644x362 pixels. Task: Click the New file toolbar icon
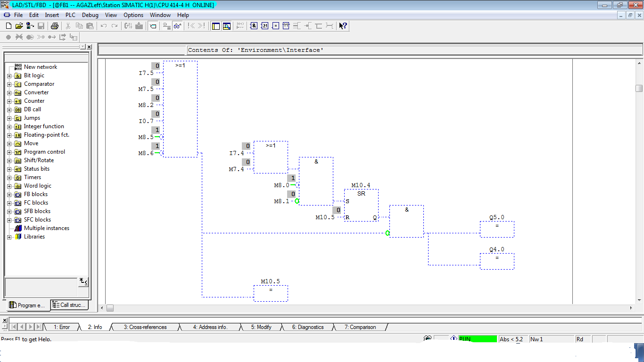pos(8,26)
